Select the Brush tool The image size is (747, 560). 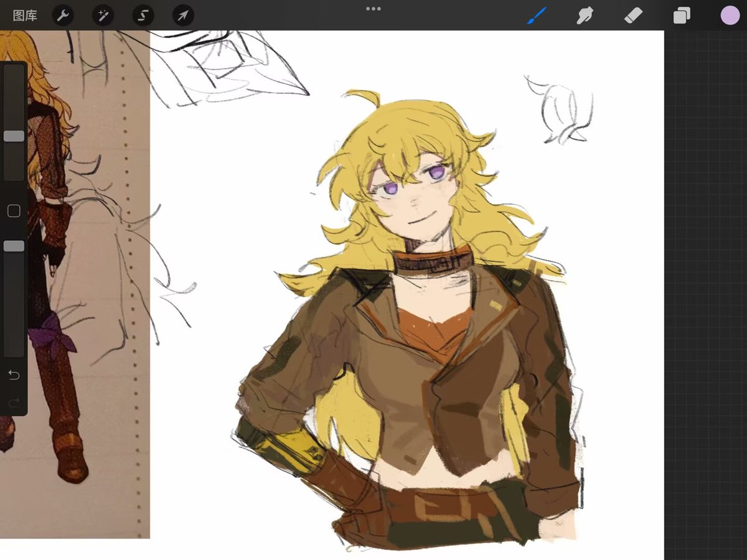tap(537, 16)
